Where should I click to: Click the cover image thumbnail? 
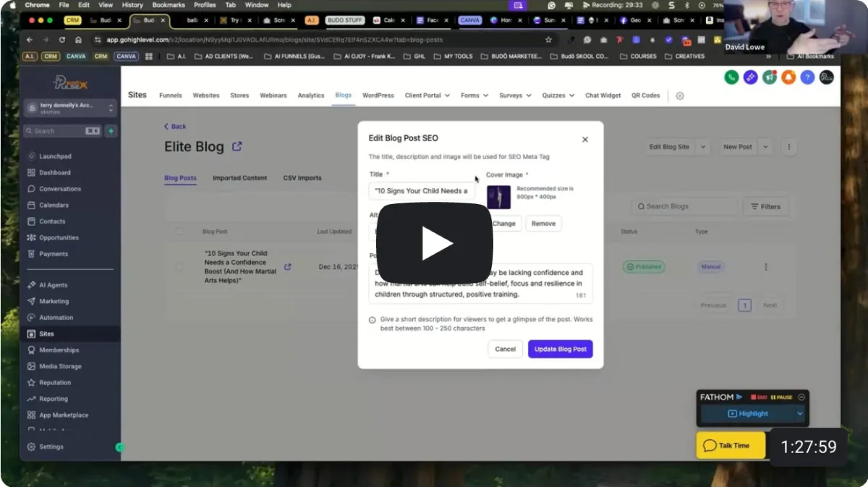point(498,197)
